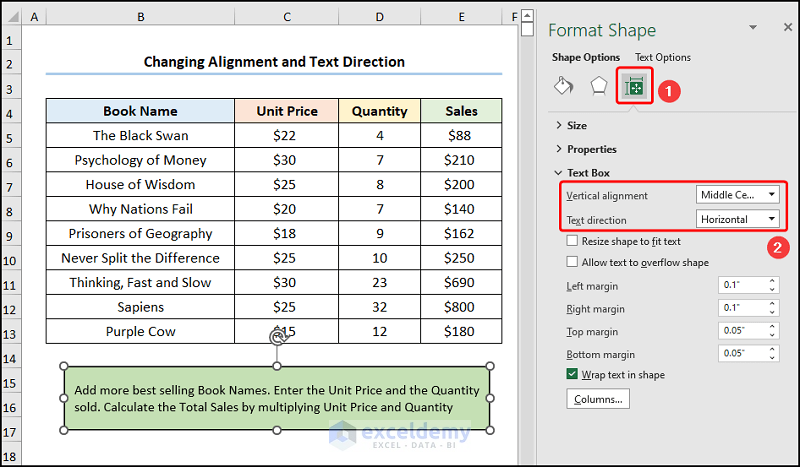Select Psychology of Money cell
This screenshot has height=467, width=800.
point(140,160)
